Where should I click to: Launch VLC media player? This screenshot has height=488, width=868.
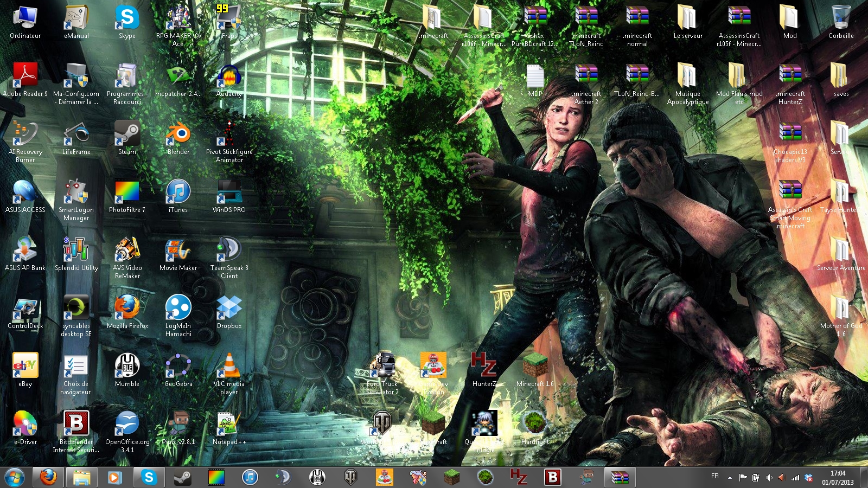click(229, 374)
